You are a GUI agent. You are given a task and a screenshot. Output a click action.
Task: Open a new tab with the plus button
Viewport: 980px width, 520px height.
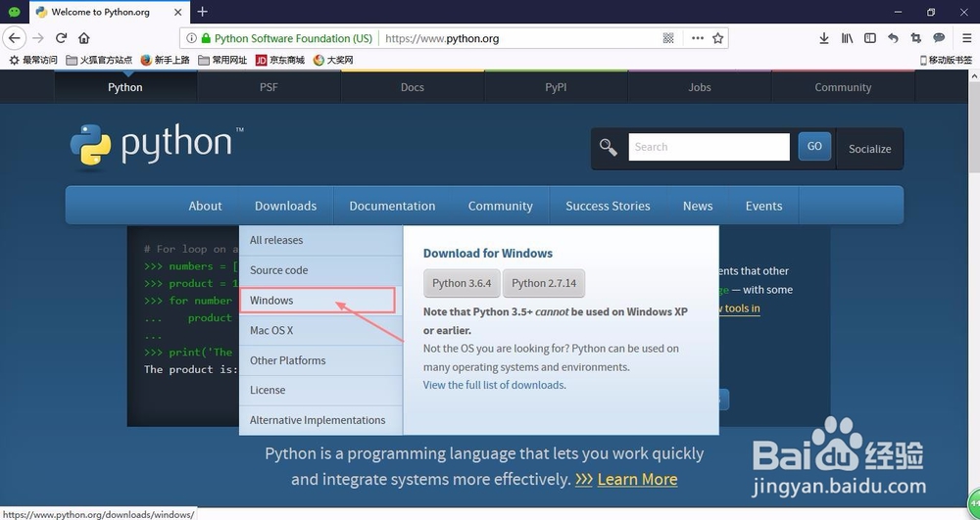point(202,11)
